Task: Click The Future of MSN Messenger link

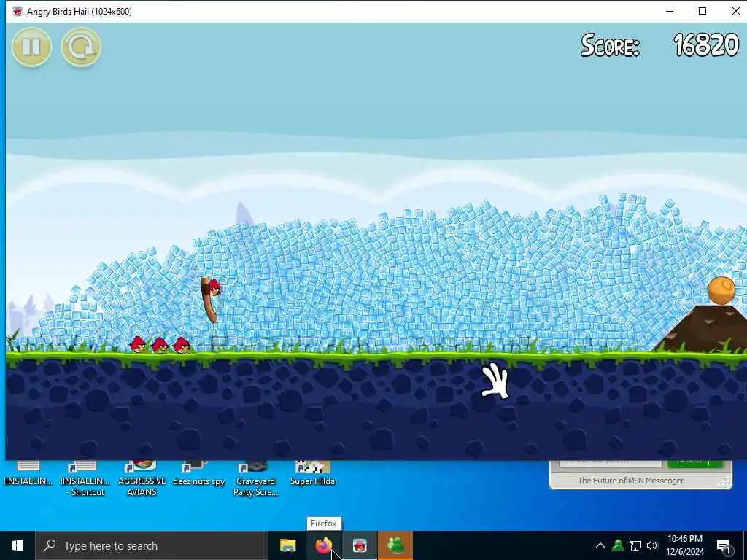Action: click(630, 481)
